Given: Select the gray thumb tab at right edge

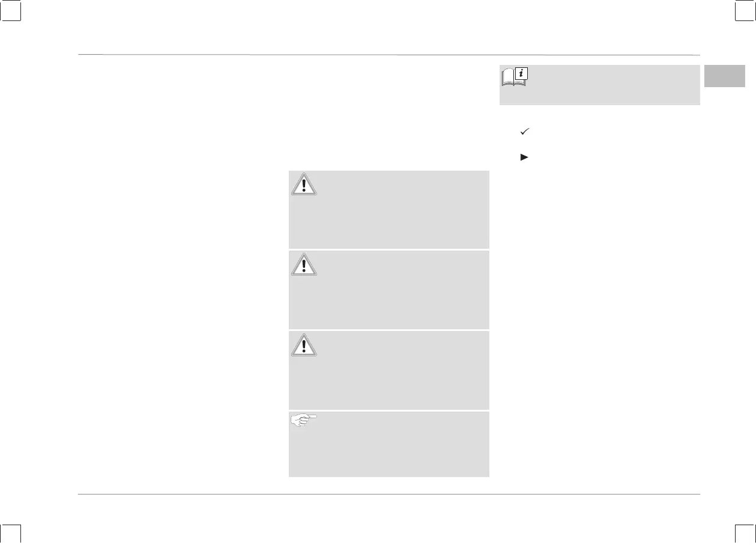Looking at the screenshot, I should click(725, 76).
